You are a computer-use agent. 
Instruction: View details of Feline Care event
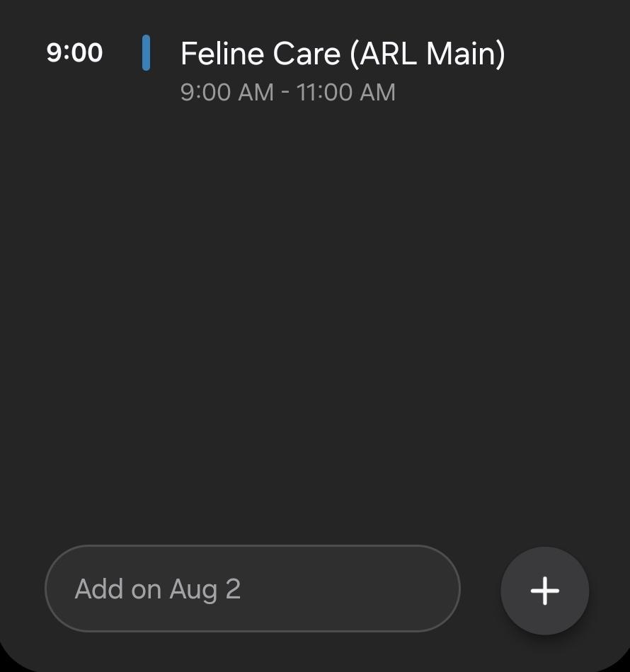pos(343,54)
